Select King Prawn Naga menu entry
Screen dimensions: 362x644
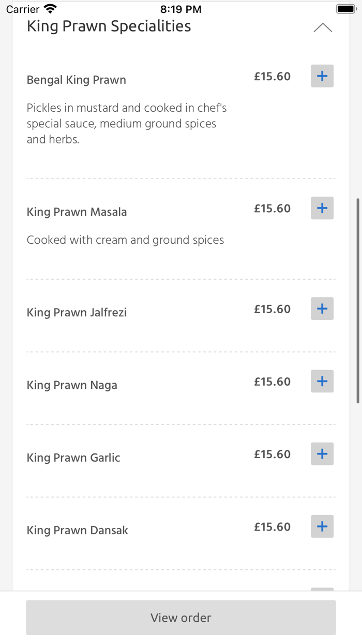click(x=72, y=385)
